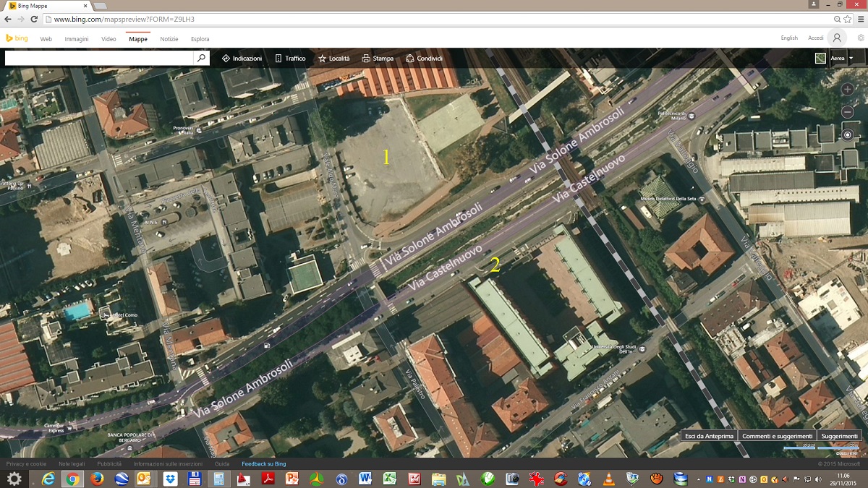Launch VLC media player from the taskbar

tap(609, 479)
